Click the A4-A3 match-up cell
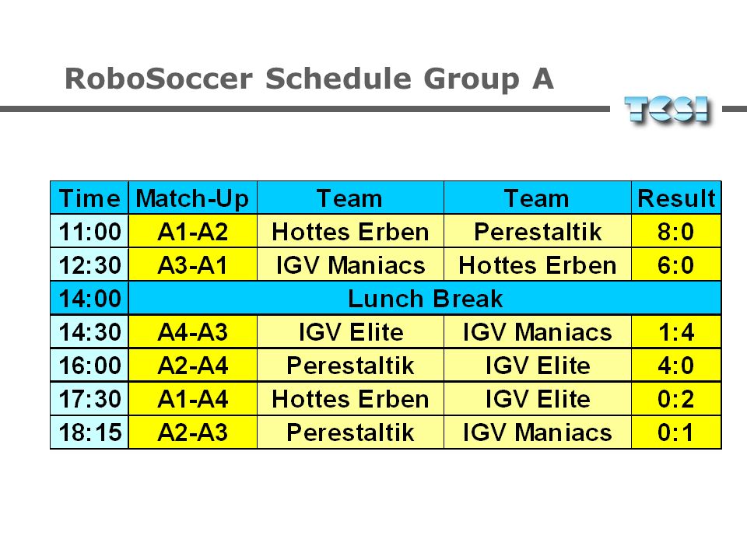 [192, 331]
